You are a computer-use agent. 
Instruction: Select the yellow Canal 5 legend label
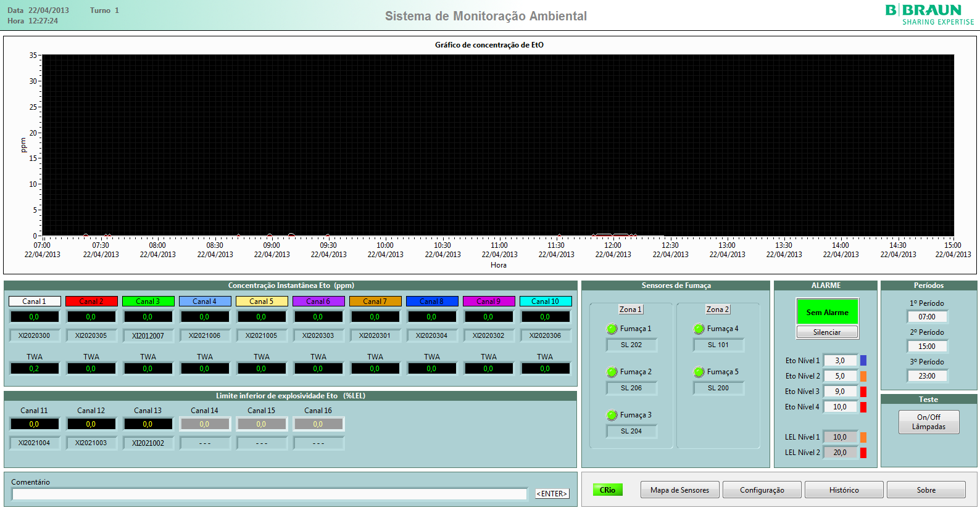(x=262, y=302)
